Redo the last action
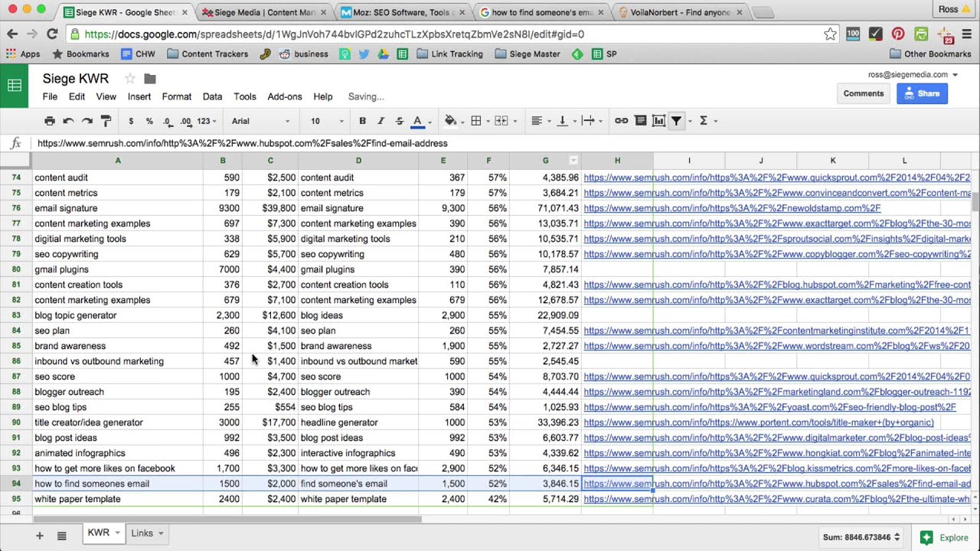 pyautogui.click(x=87, y=121)
